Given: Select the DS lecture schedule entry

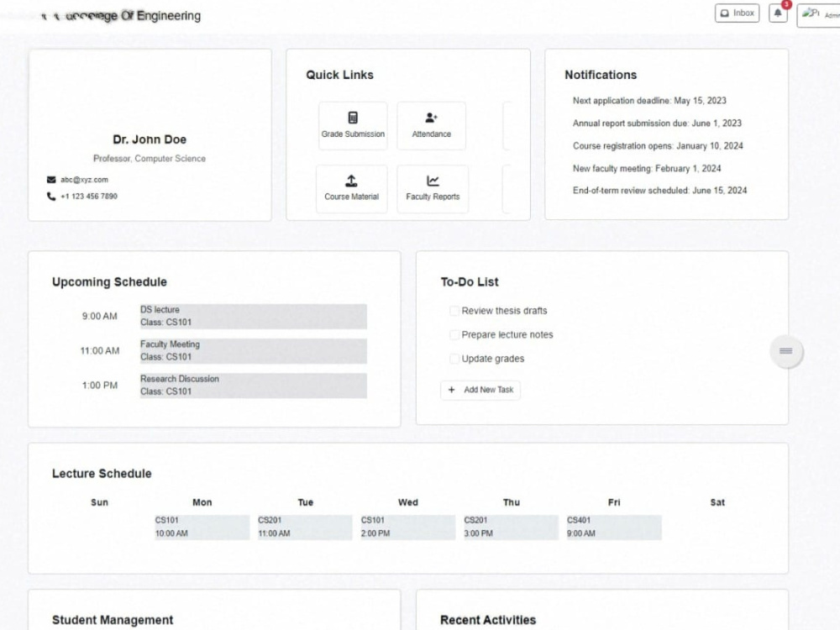Looking at the screenshot, I should coord(254,316).
